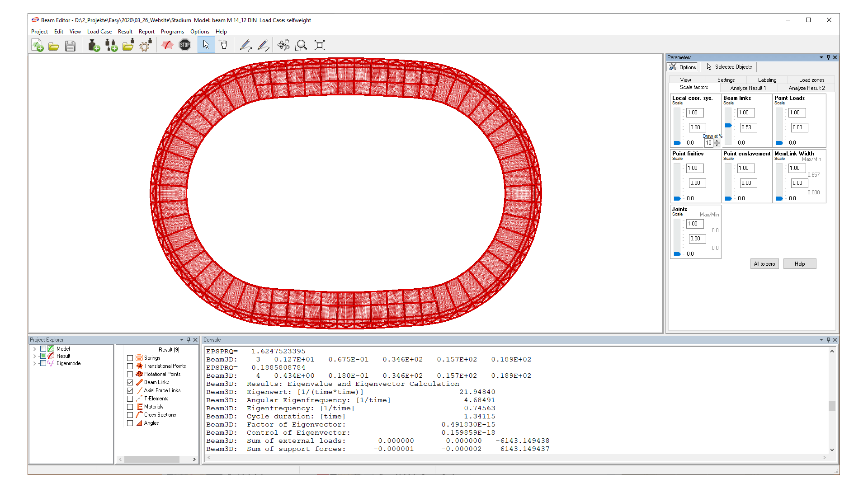
Task: Click the Help button in Parameters
Action: coord(799,264)
